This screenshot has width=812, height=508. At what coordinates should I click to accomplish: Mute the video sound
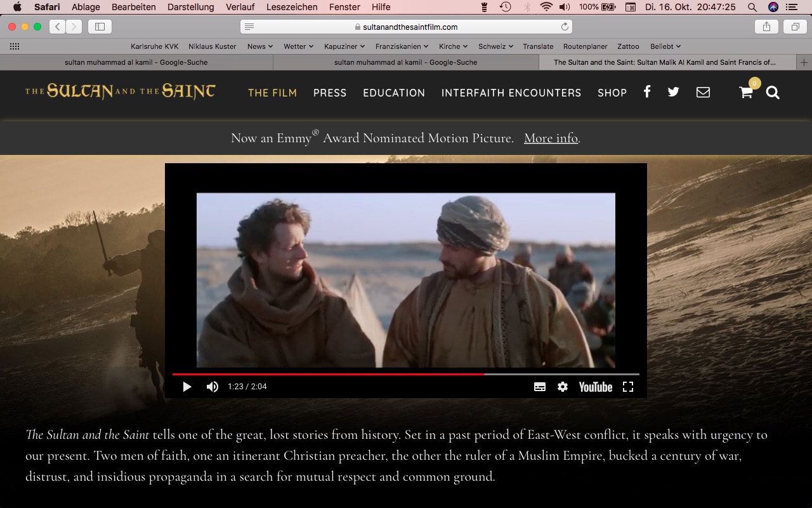pyautogui.click(x=213, y=387)
